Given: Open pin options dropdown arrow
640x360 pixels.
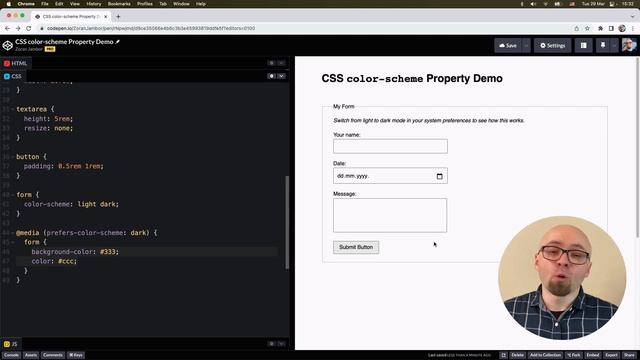Looking at the screenshot, I should pyautogui.click(x=614, y=45).
